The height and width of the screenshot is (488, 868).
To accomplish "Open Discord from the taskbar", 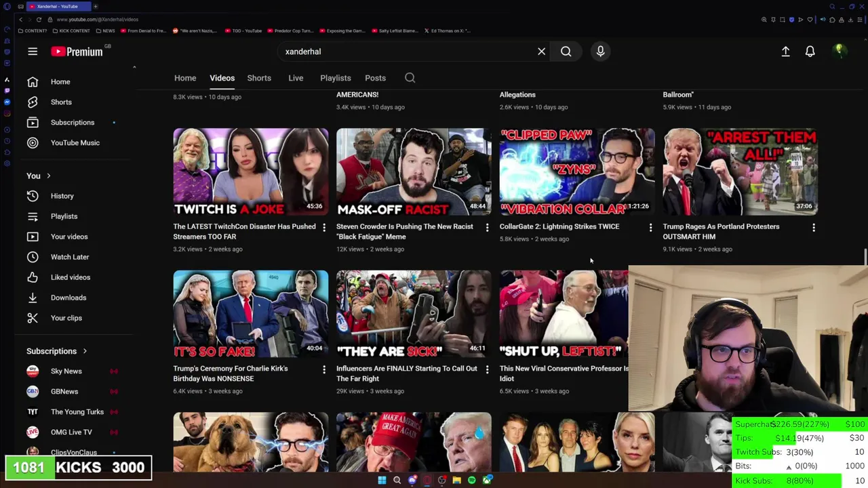I will [x=412, y=481].
